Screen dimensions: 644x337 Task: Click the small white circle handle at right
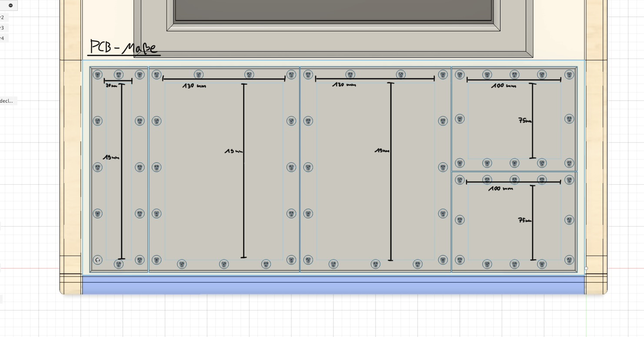(x=586, y=268)
